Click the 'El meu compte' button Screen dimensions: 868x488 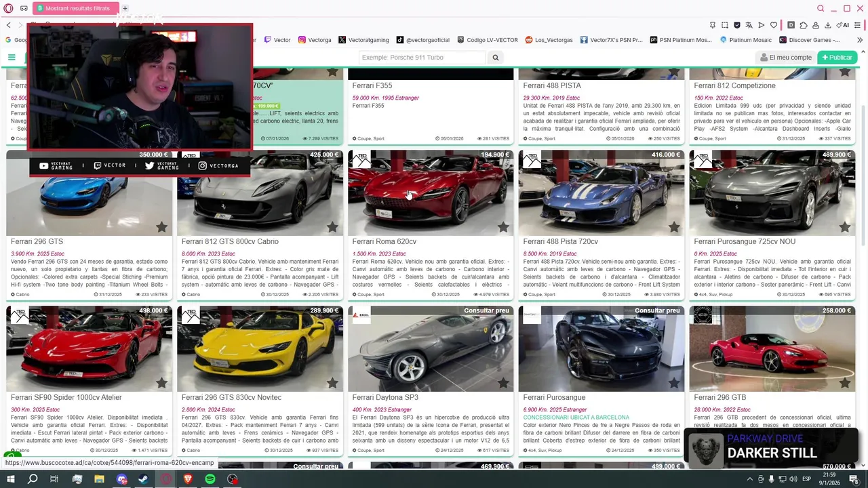[786, 58]
